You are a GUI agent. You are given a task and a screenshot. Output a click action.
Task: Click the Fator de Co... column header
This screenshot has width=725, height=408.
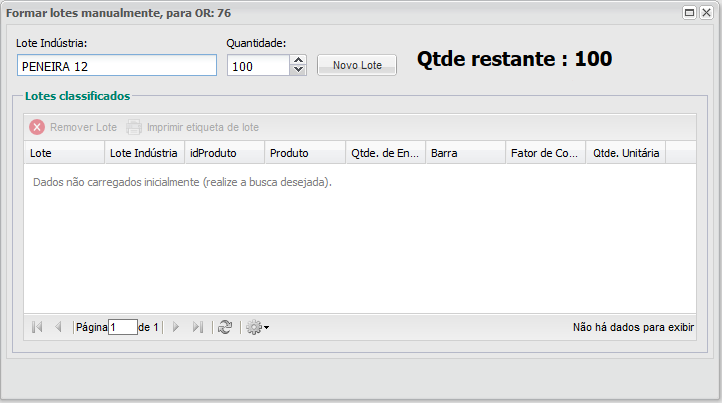coord(546,154)
